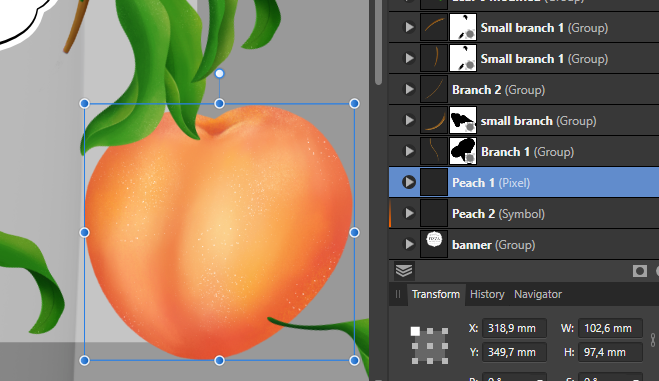Click the X position field 318,9 mm

(514, 328)
